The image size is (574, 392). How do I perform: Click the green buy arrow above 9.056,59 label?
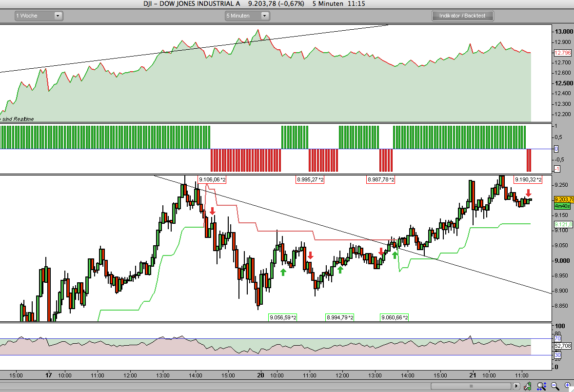[x=283, y=272]
